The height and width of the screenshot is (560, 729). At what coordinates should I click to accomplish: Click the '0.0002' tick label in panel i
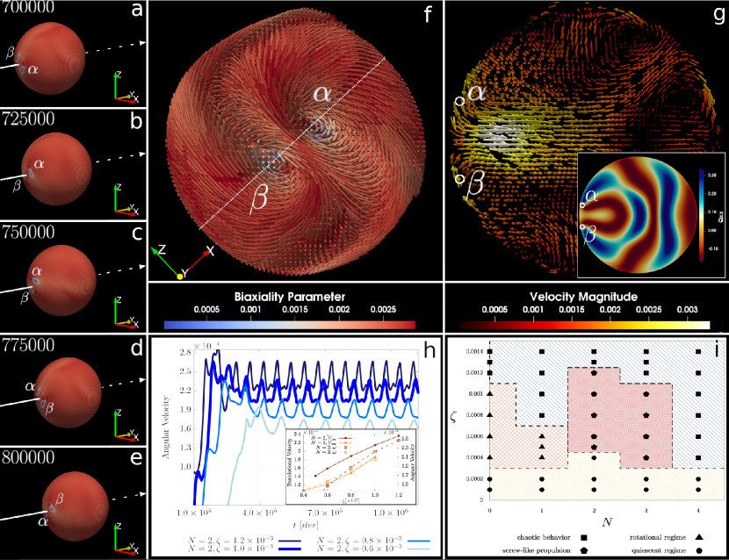pyautogui.click(x=474, y=478)
